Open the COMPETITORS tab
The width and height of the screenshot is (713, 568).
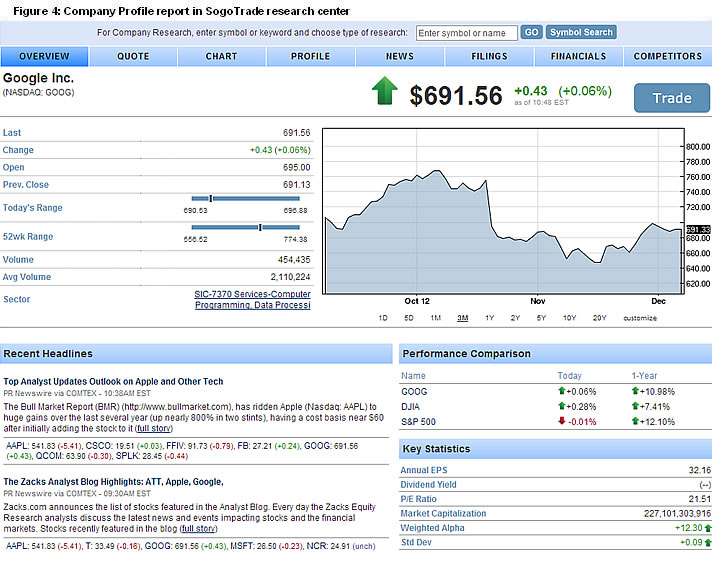pyautogui.click(x=668, y=56)
